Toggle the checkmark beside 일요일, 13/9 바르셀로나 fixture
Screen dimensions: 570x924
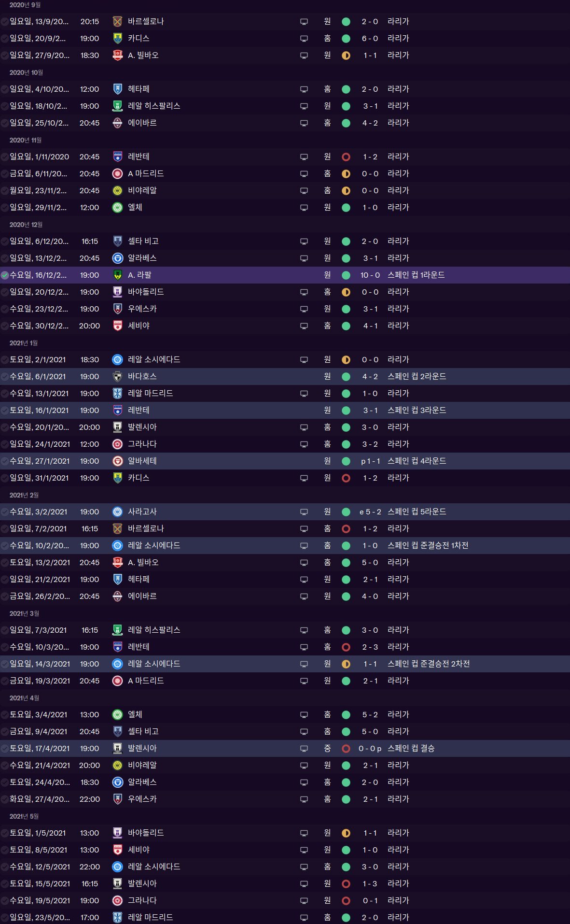coord(5,22)
